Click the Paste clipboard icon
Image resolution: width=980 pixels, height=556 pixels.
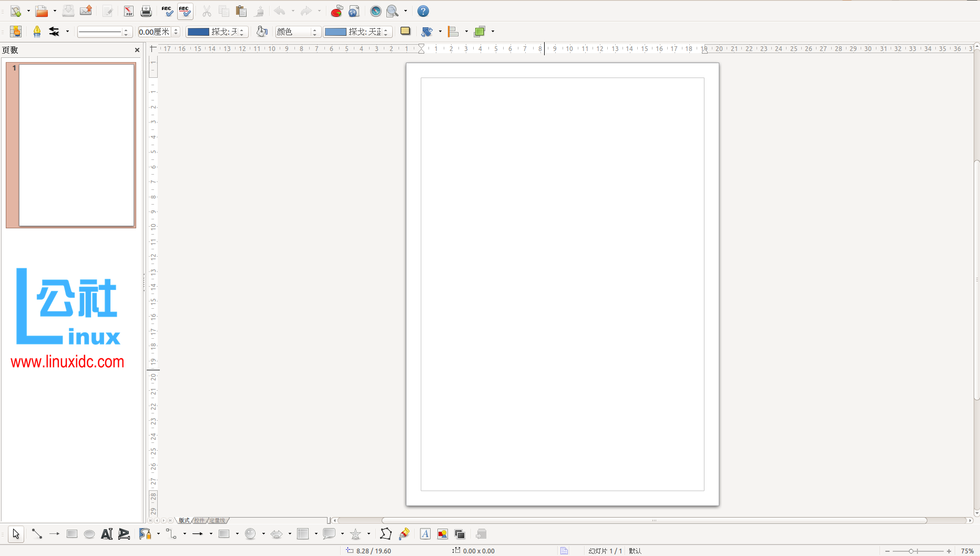tap(241, 11)
